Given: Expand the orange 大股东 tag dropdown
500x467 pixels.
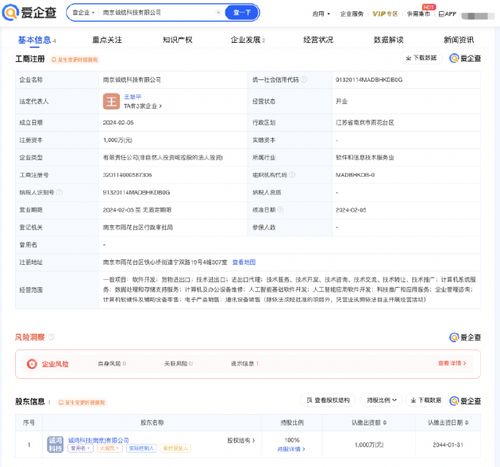Looking at the screenshot, I should coord(109,448).
